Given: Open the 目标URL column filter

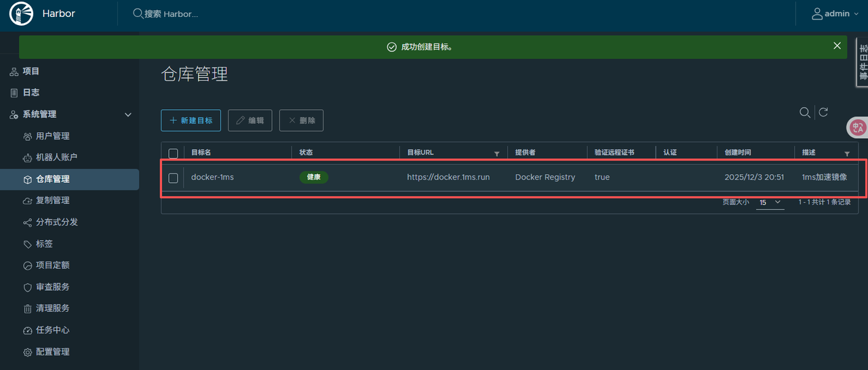Looking at the screenshot, I should [x=496, y=154].
